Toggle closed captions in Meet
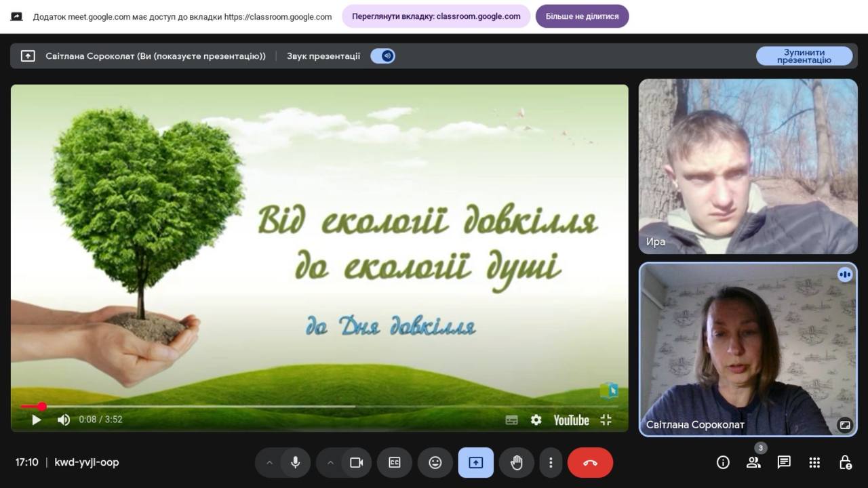 [395, 462]
